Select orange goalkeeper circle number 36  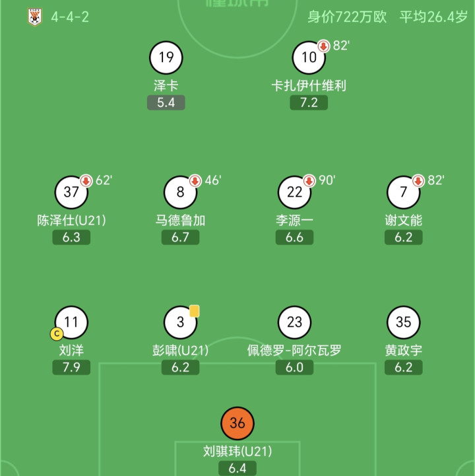(x=237, y=424)
